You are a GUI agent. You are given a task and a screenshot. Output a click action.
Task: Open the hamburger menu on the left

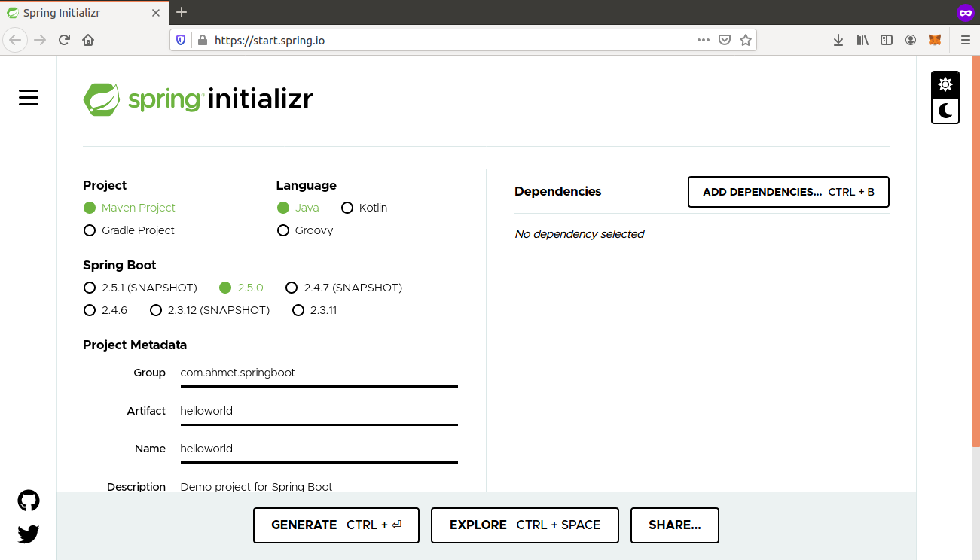tap(29, 97)
